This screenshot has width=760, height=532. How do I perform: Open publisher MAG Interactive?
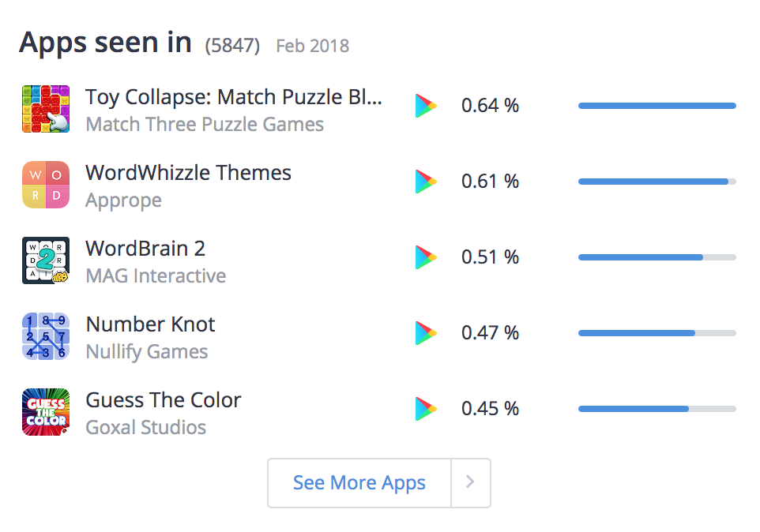156,276
